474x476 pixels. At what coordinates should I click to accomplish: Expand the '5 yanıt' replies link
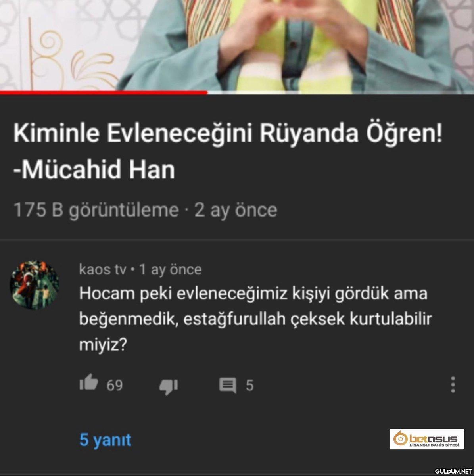coord(106,440)
